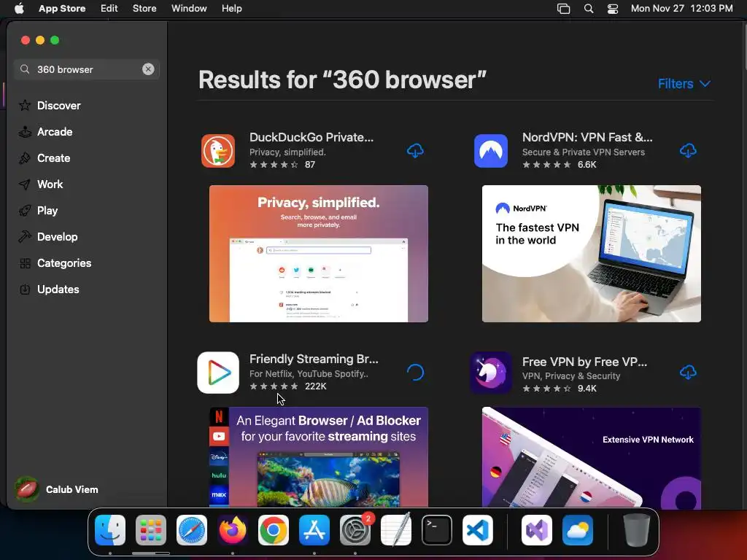Launch Visual Studio Code from the Dock

coord(478,529)
